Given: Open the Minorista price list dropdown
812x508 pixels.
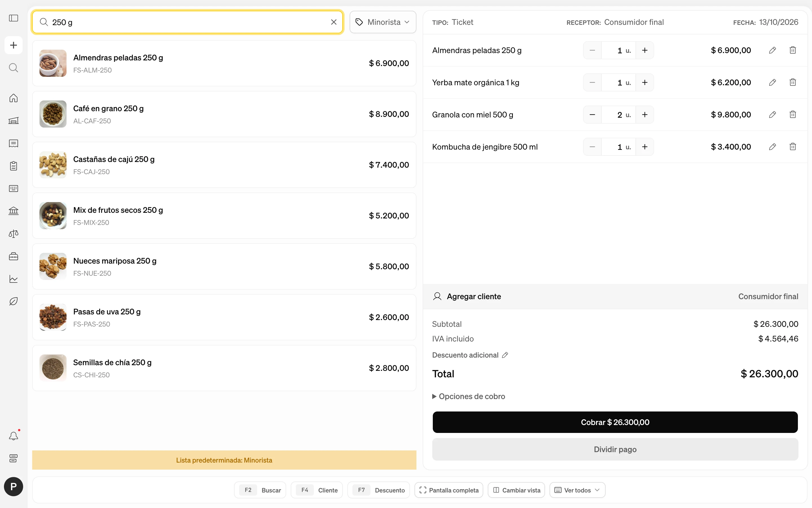Looking at the screenshot, I should (383, 22).
